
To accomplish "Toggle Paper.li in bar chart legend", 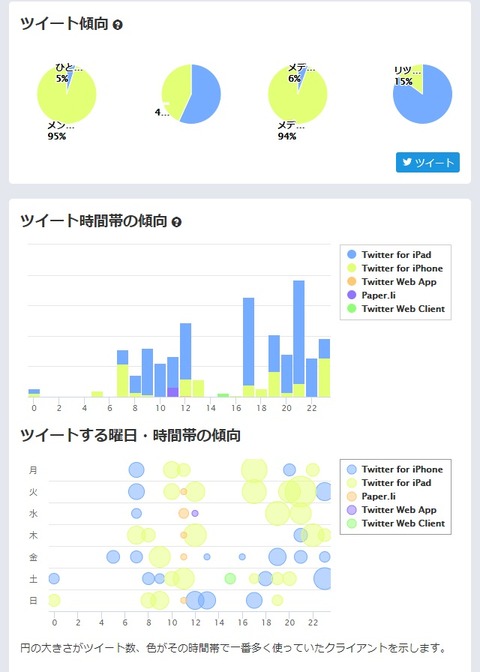I will tap(371, 295).
